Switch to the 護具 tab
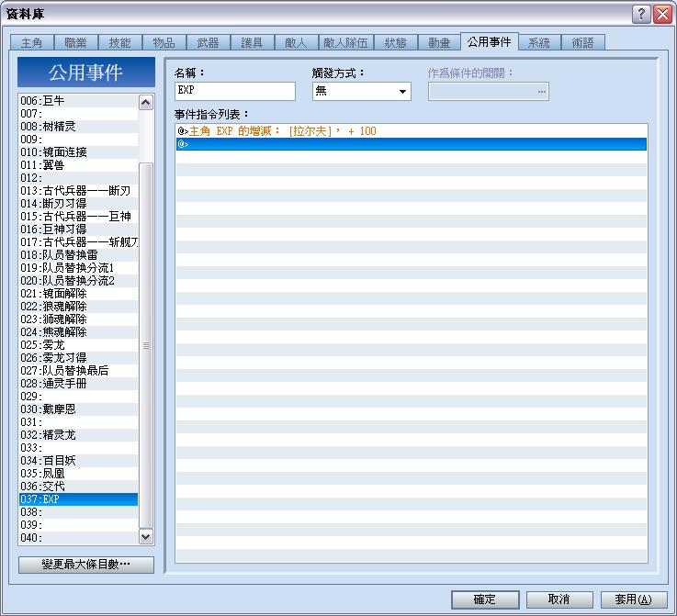Screen dimensions: 677x616 coord(252,43)
